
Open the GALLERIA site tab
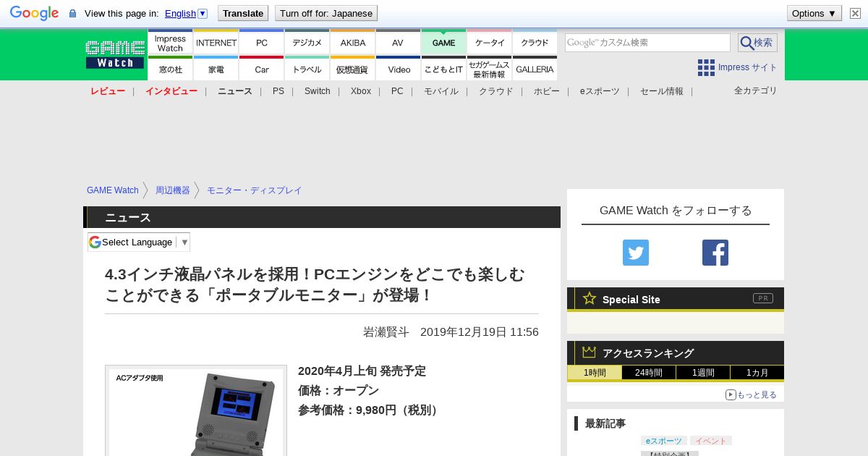(x=535, y=69)
